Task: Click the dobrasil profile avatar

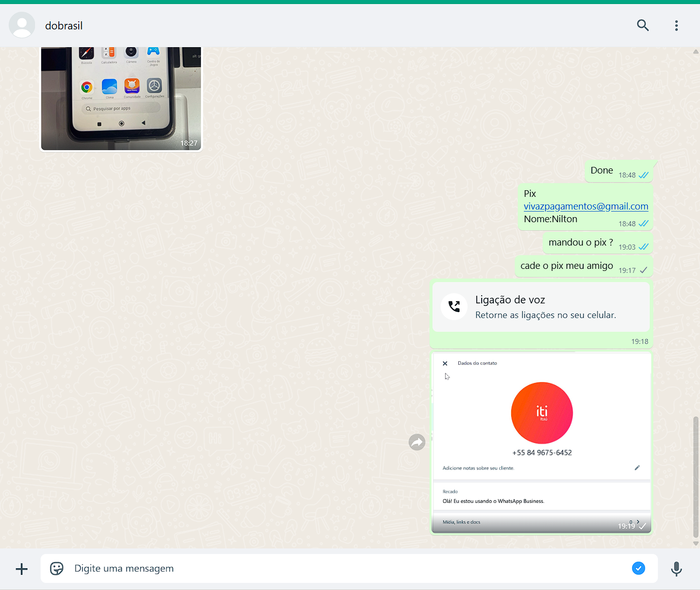Action: [x=22, y=25]
